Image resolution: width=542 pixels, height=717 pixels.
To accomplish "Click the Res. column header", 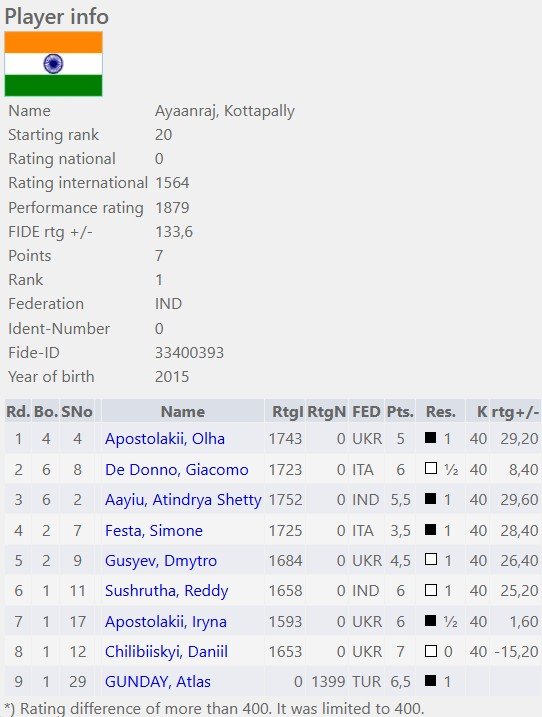I will (x=440, y=412).
